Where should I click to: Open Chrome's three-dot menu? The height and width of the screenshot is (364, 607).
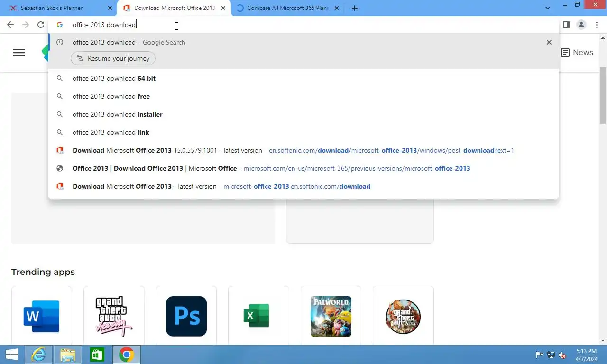pos(597,25)
